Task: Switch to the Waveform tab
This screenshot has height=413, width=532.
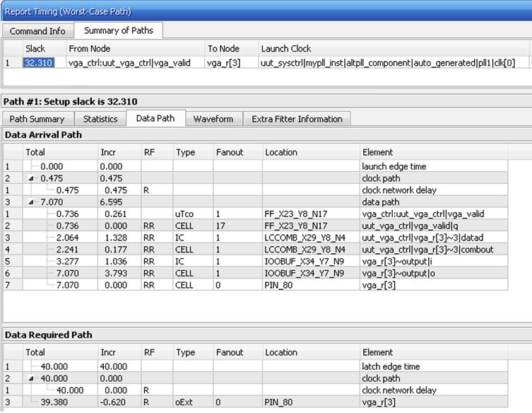Action: tap(213, 119)
